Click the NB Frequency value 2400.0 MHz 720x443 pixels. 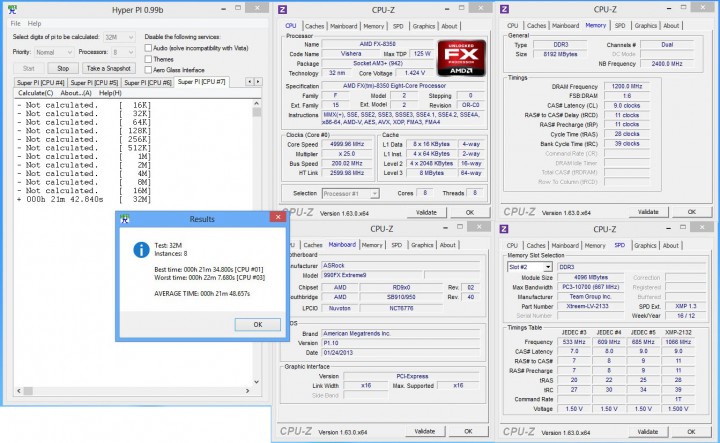click(667, 64)
